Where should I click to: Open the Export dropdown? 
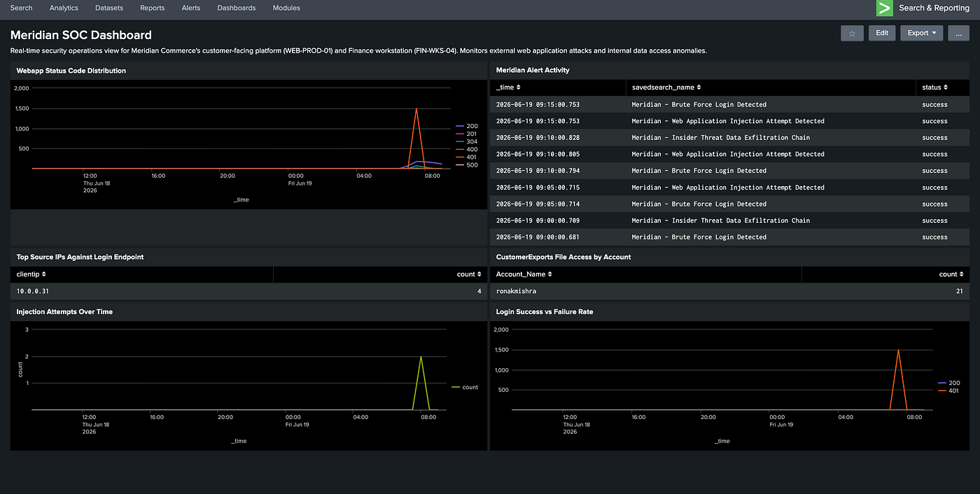(921, 33)
